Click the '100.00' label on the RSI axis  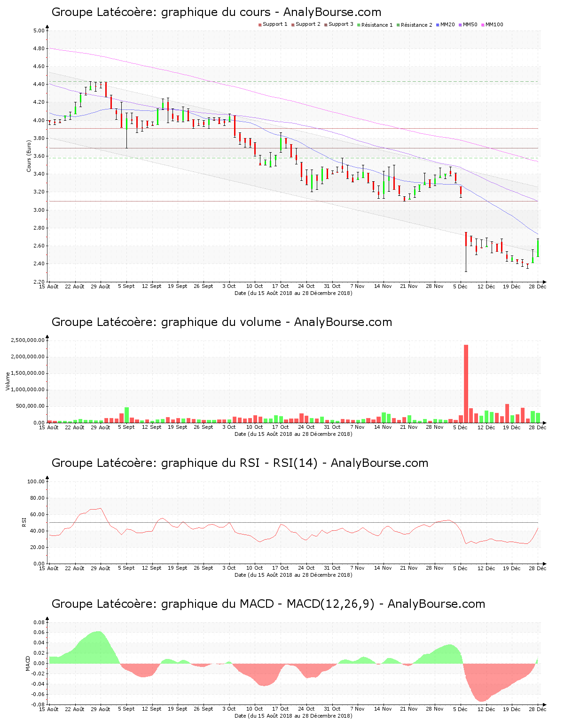[x=36, y=481]
